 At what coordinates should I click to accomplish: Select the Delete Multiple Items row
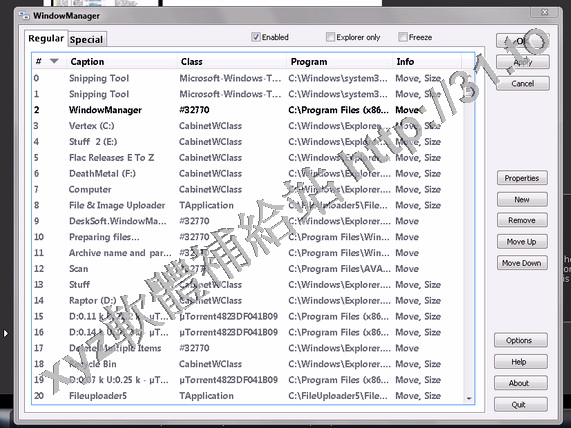(x=248, y=348)
